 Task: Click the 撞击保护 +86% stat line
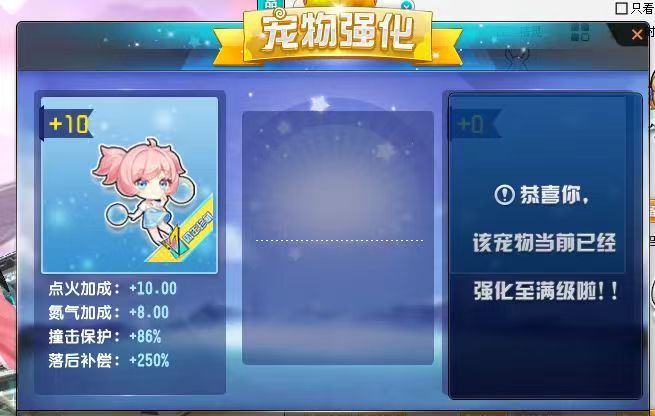(x=105, y=337)
